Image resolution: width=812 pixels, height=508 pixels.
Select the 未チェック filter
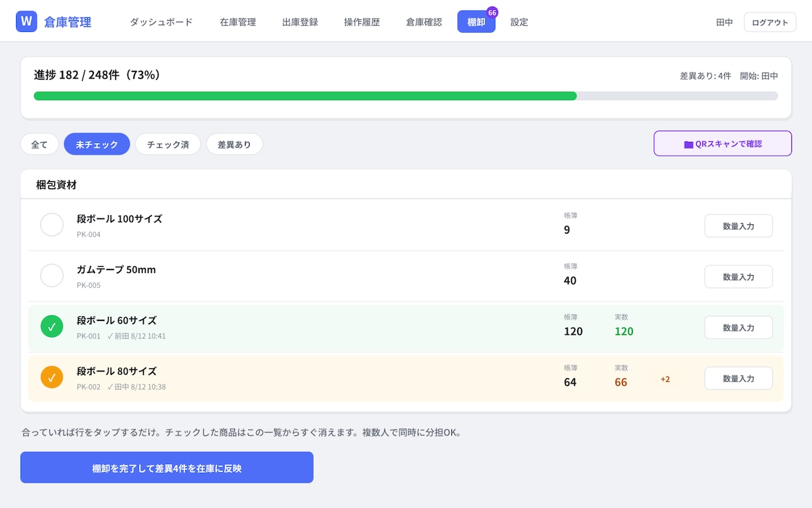click(97, 144)
